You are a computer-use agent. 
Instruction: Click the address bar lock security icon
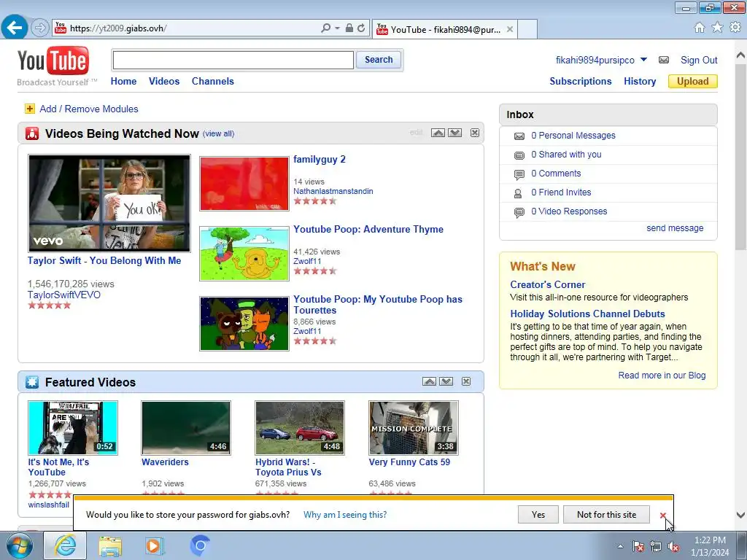tap(349, 28)
